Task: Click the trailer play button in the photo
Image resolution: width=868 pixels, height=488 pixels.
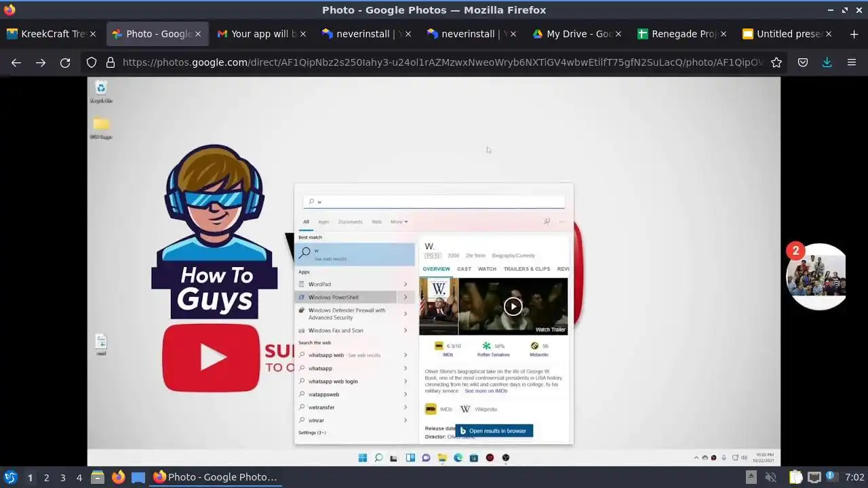Action: click(x=513, y=306)
